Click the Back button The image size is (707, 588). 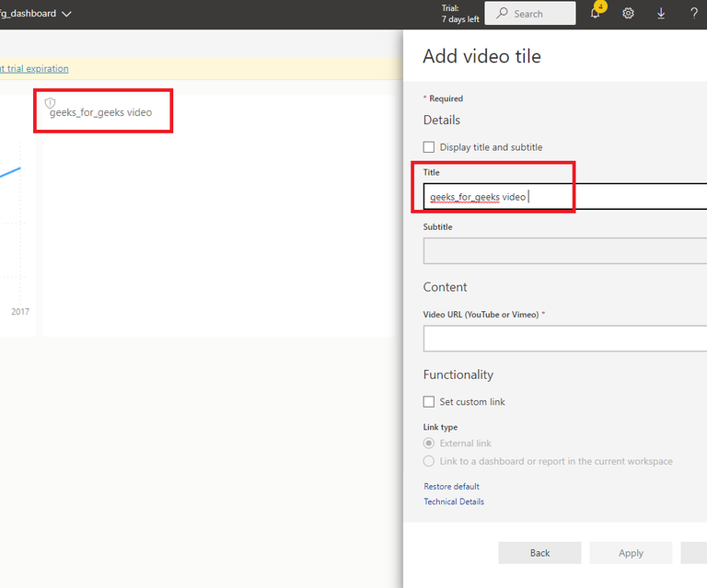tap(539, 553)
